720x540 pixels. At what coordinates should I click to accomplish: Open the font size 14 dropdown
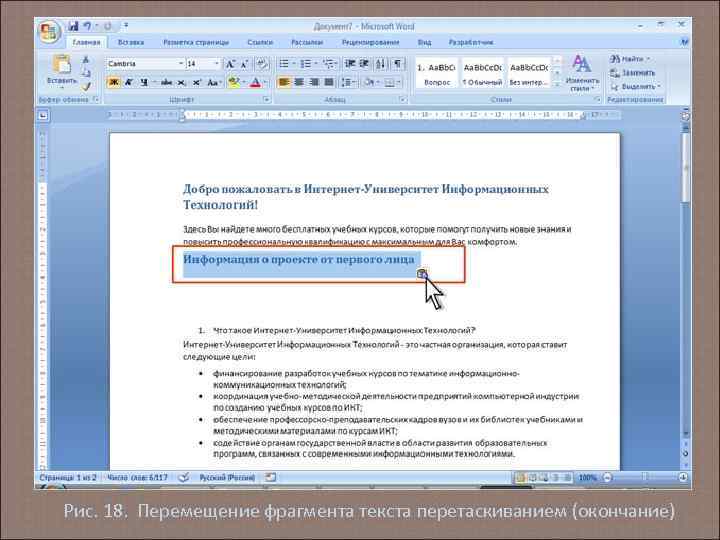point(217,63)
